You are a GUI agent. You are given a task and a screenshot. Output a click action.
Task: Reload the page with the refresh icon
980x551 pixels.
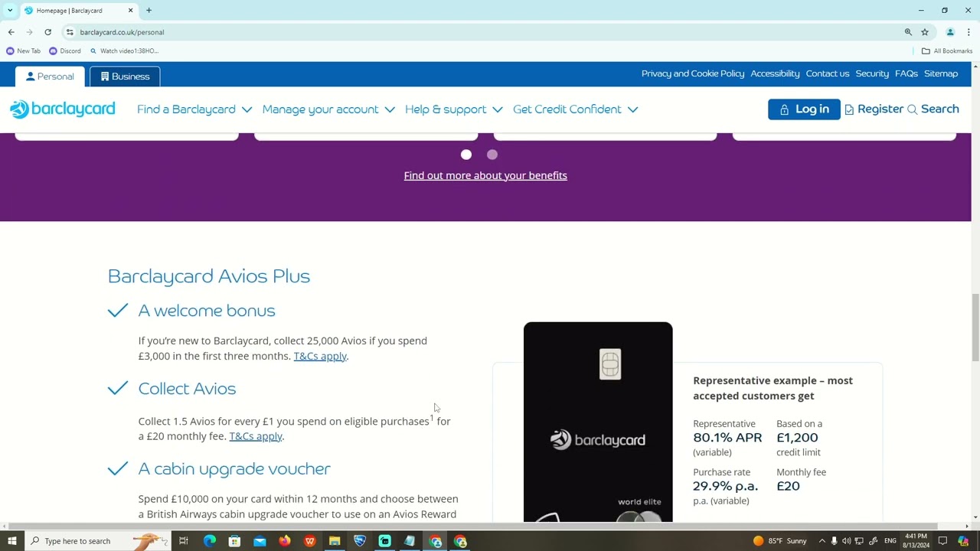coord(47,32)
